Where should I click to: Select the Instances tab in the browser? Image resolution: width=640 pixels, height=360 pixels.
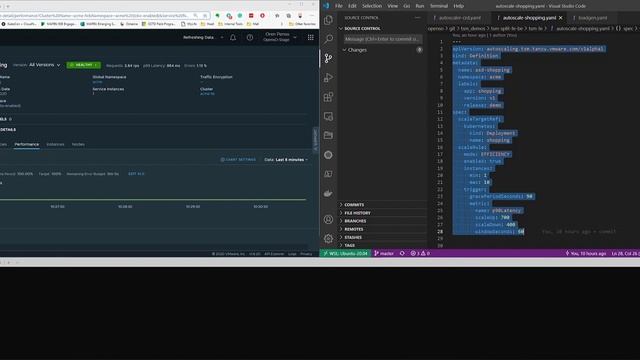[x=55, y=144]
